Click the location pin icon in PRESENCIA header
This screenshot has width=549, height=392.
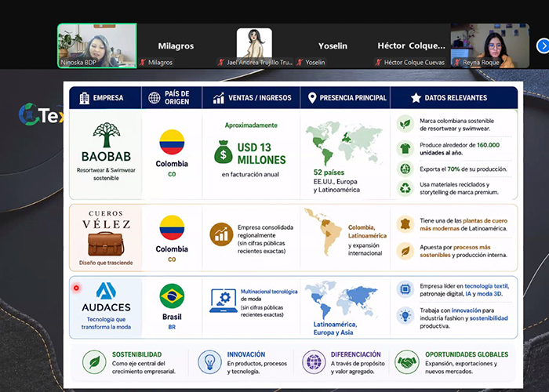312,98
